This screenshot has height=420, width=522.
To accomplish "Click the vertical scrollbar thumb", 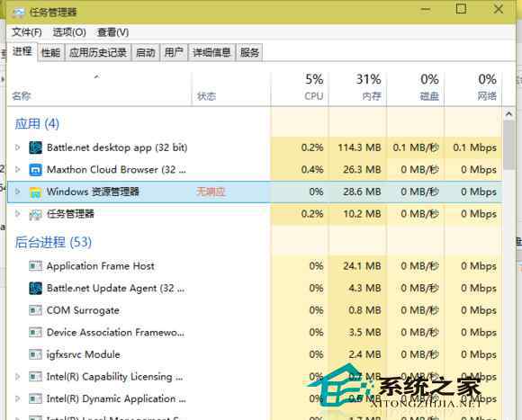I will coord(508,146).
